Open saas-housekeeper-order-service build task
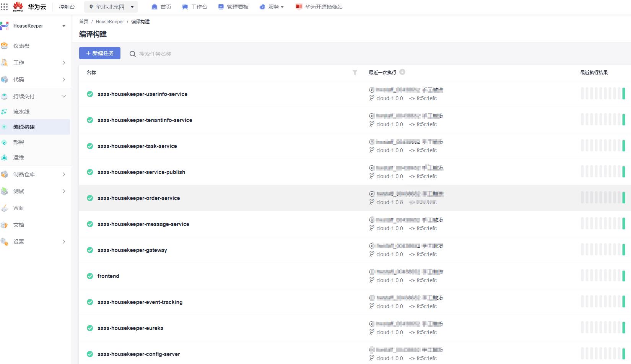 pyautogui.click(x=138, y=198)
